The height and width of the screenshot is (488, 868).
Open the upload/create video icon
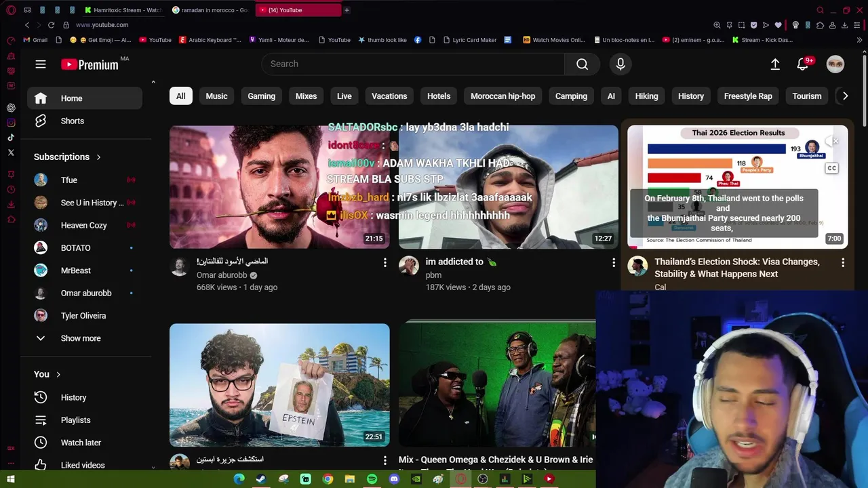click(x=775, y=64)
